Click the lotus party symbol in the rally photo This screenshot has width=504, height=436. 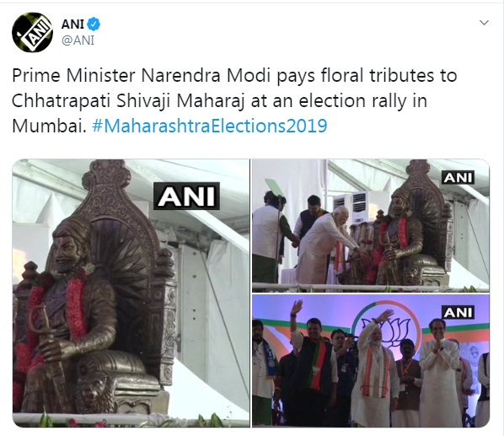(x=387, y=333)
